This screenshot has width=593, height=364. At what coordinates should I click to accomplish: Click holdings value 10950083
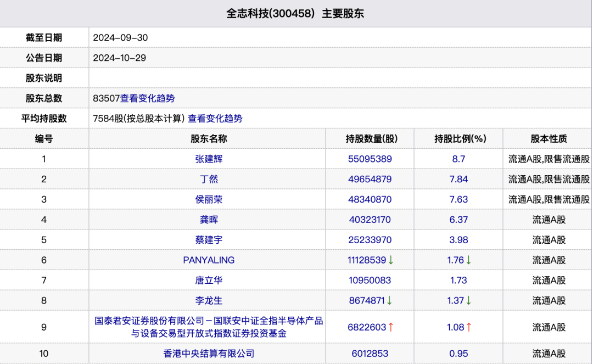tap(370, 281)
